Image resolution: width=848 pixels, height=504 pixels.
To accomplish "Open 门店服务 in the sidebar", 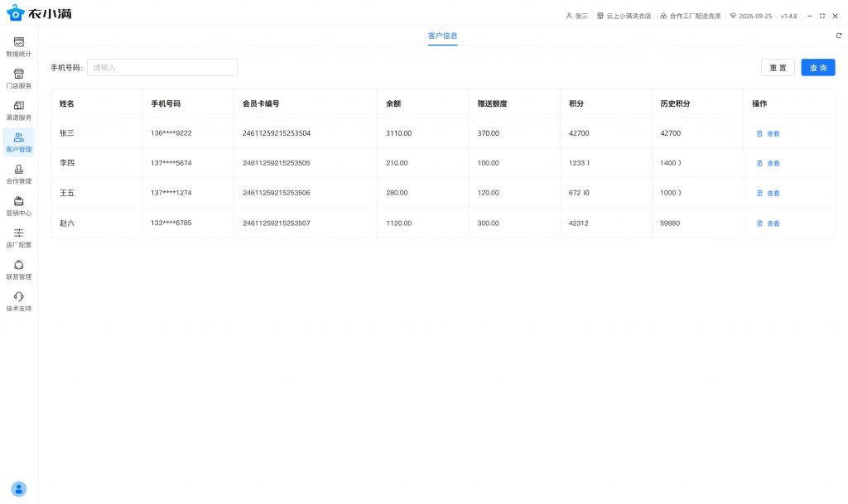I will point(18,79).
